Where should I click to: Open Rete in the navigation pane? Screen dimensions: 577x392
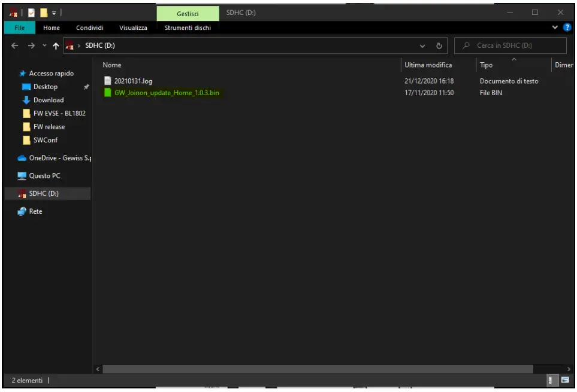[x=35, y=211]
